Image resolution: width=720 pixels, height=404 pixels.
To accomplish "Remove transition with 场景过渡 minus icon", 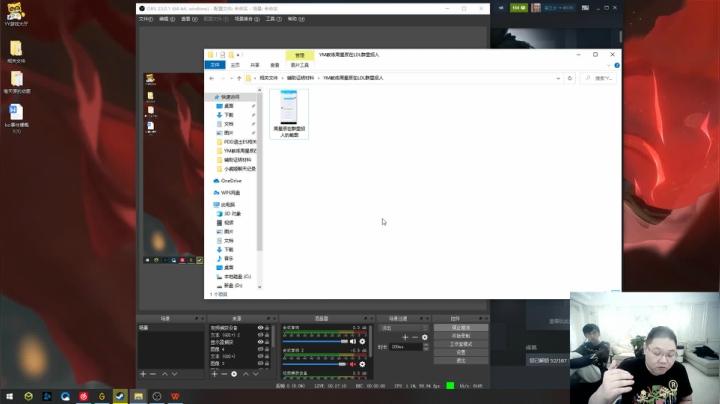I will coord(415,337).
